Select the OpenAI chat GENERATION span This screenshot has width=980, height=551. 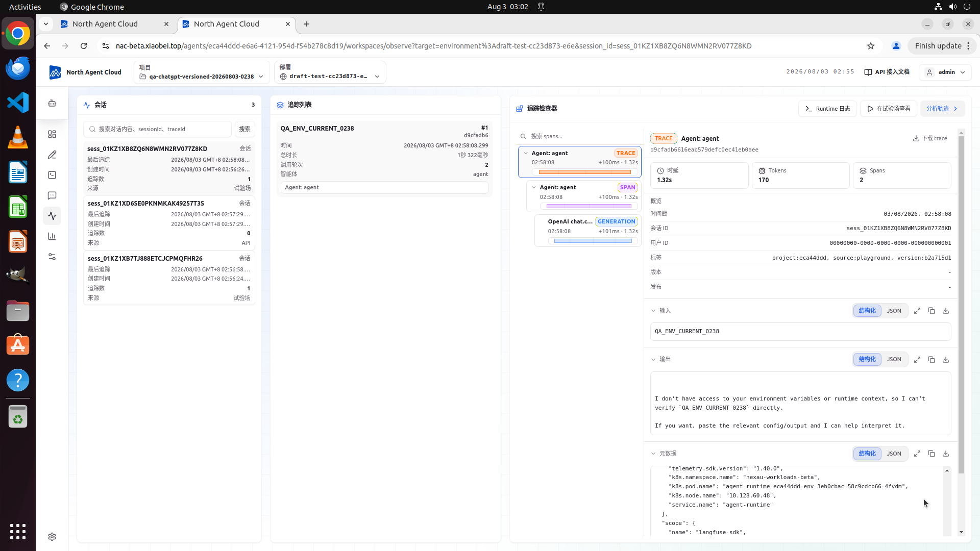point(588,230)
